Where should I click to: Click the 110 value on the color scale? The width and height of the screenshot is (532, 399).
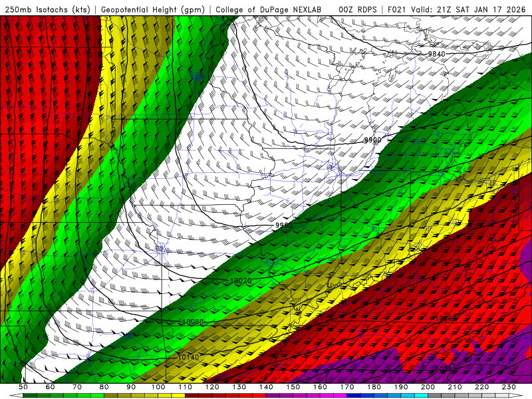pos(185,387)
